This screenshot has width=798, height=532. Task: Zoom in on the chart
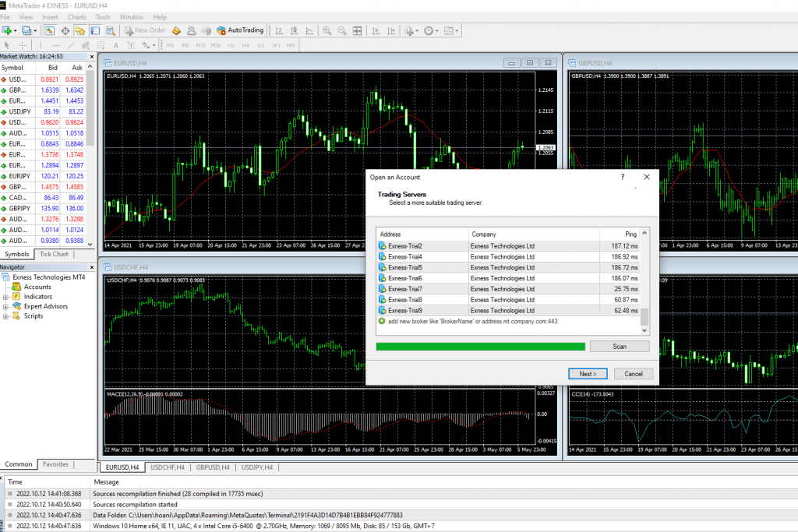[x=327, y=30]
